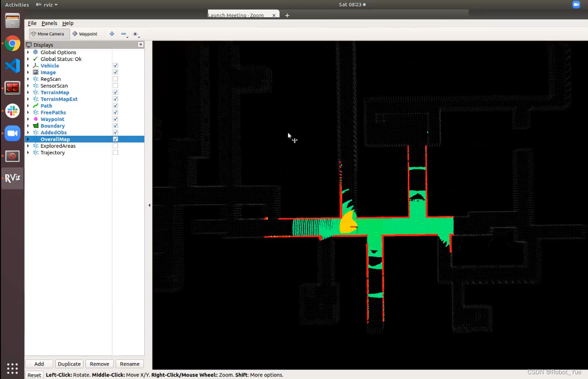The height and width of the screenshot is (379, 588).
Task: Expand the Vehicle display entry
Action: point(28,66)
